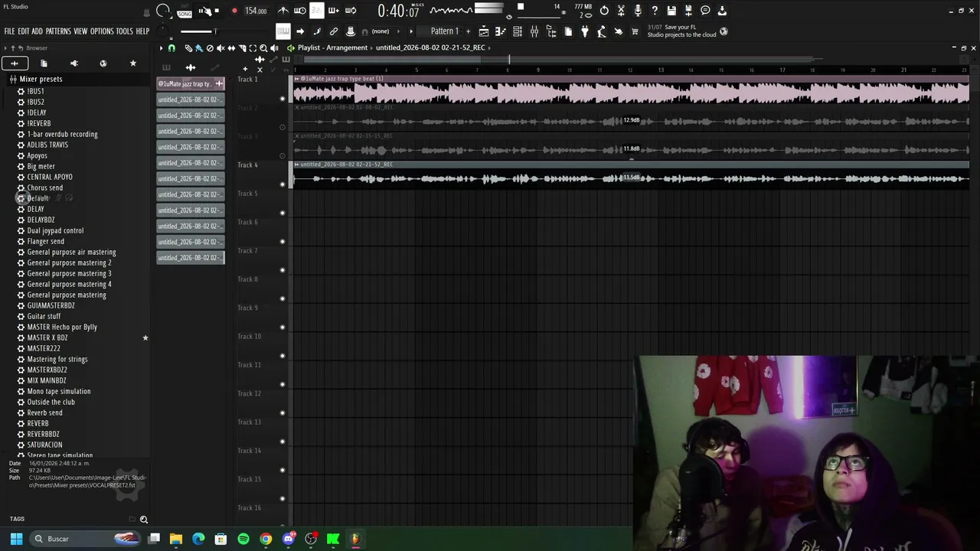
Task: Toggle Track 5 mute dot
Action: [283, 213]
